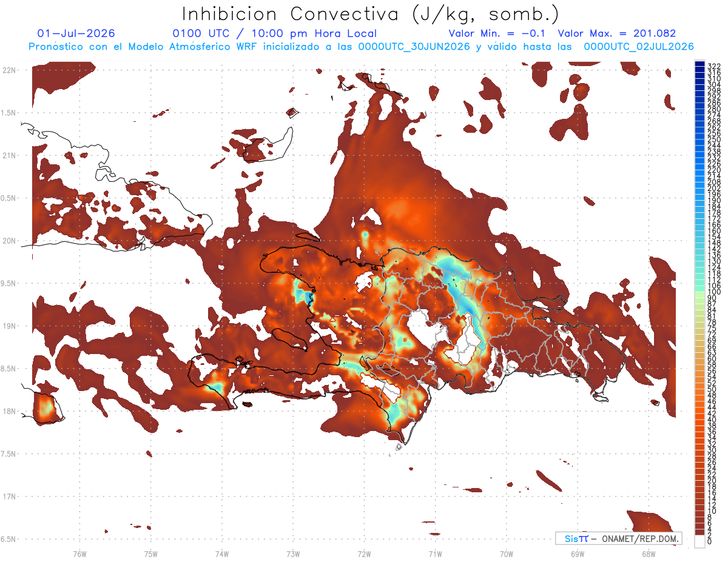Select the text "Valor Max. = 201.082"

617,34
